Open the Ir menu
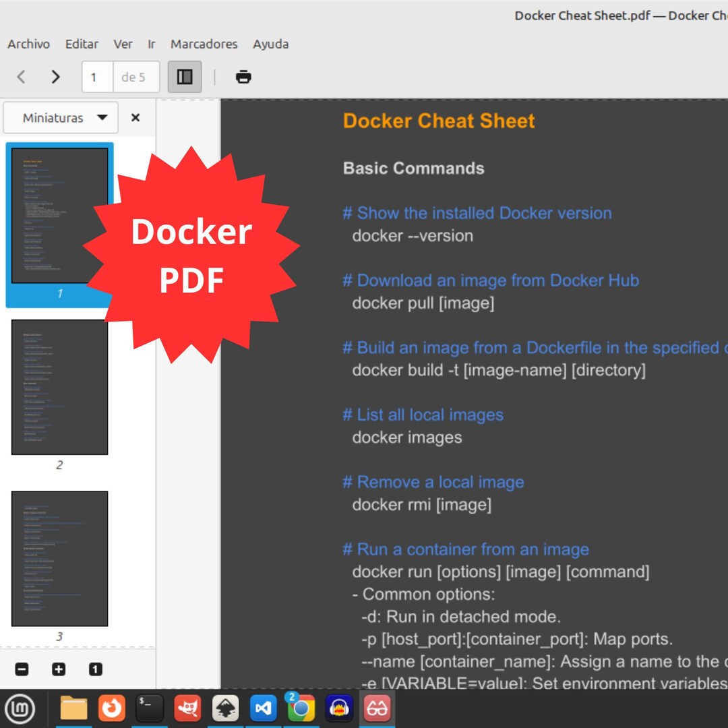Viewport: 728px width, 728px height. tap(151, 44)
